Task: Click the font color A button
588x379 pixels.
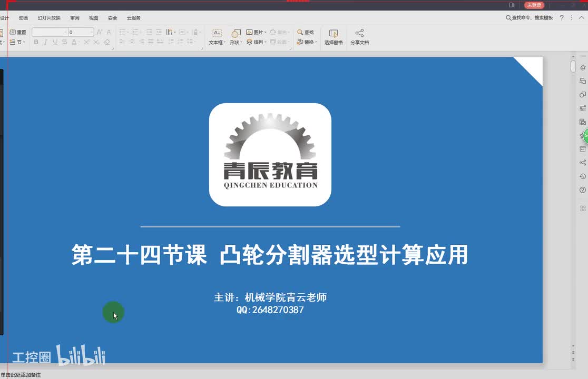Action: point(74,42)
